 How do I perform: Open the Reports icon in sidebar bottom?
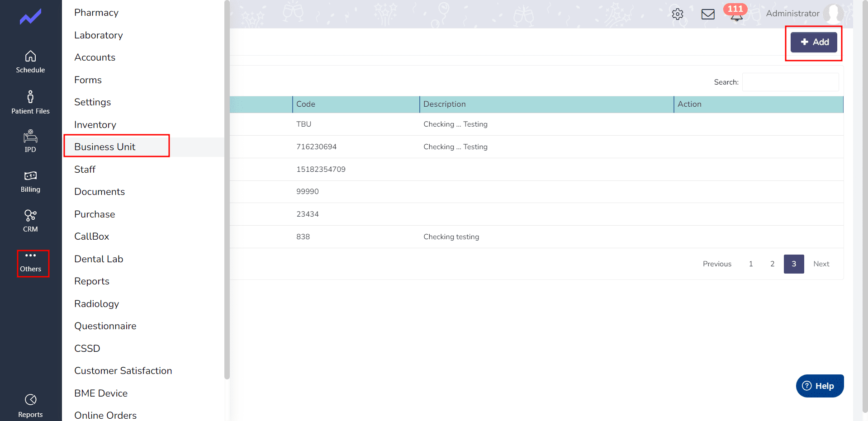pyautogui.click(x=30, y=400)
